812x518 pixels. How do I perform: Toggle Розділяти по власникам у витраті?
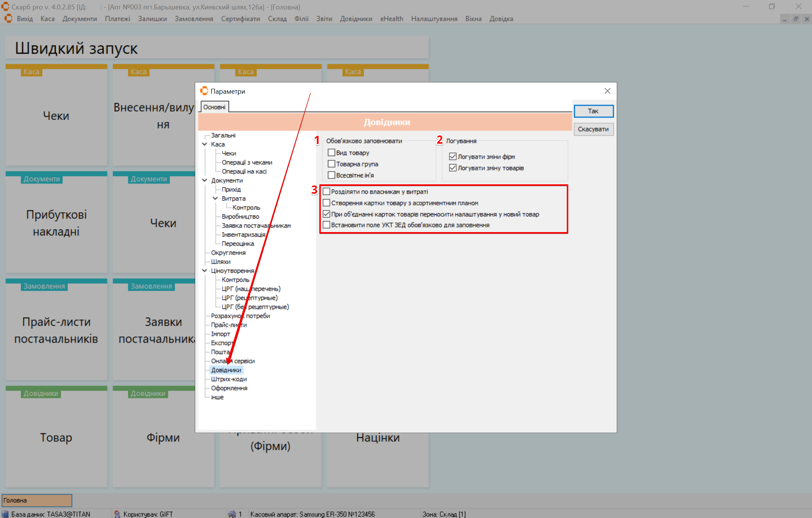(x=326, y=192)
